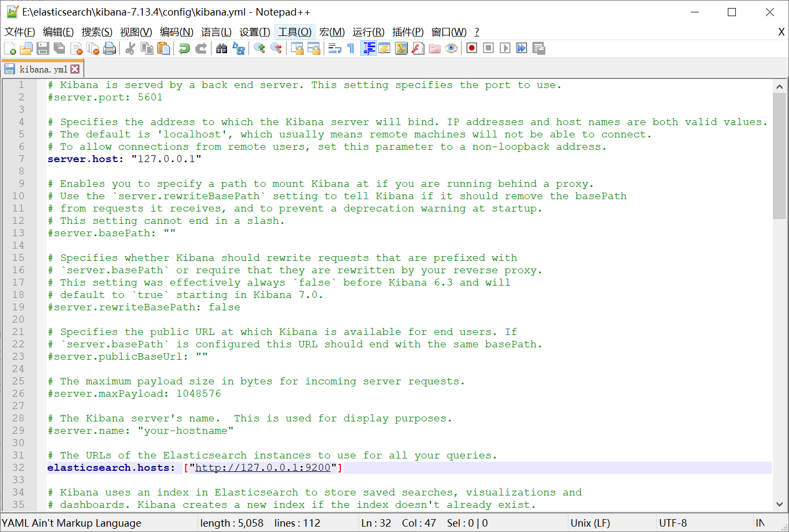789x532 pixels.
Task: Click the Open file toolbar icon
Action: pos(26,48)
